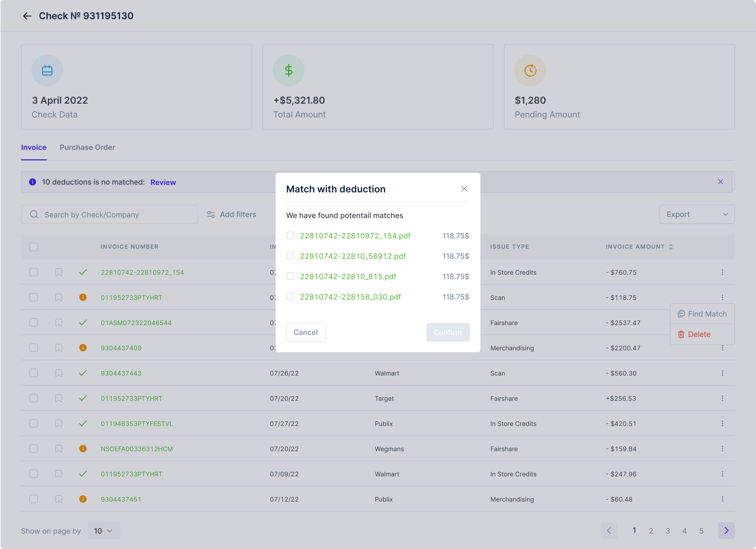Click the back arrow beside Check number
The image size is (756, 549).
(x=27, y=16)
